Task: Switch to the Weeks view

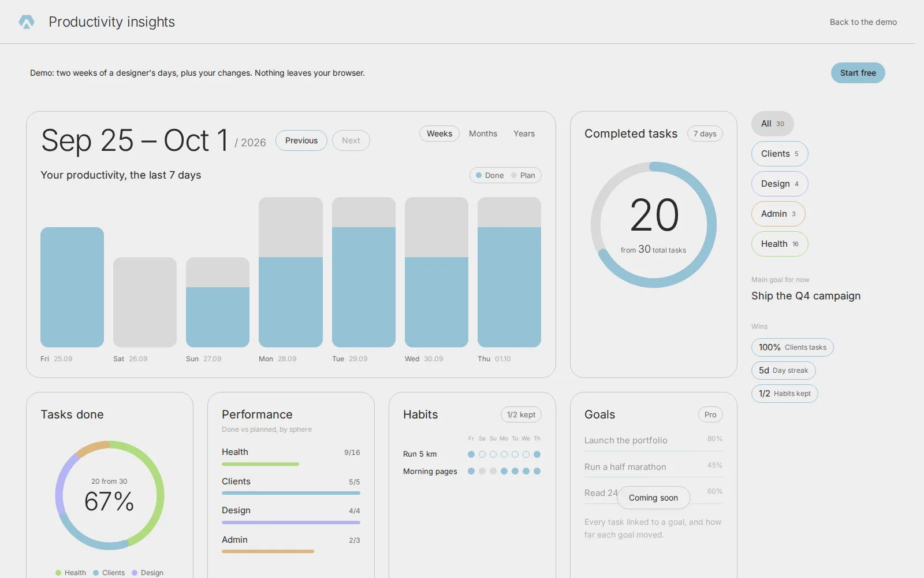Action: tap(439, 134)
